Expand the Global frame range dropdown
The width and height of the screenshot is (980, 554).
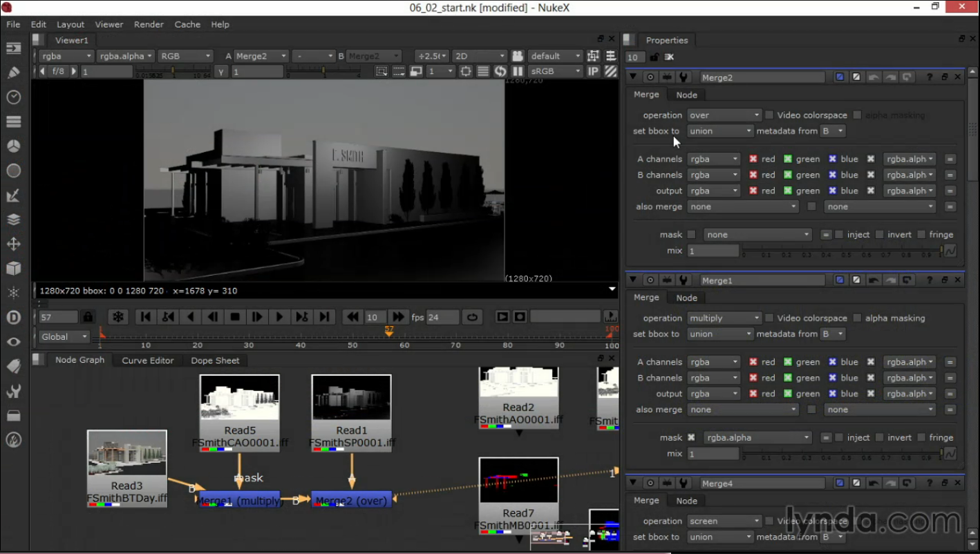64,337
